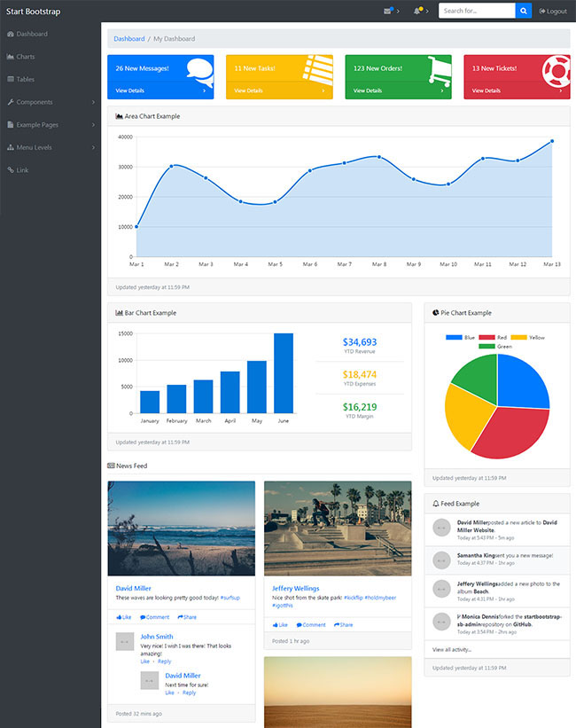The height and width of the screenshot is (728, 576).
Task: Like David Miller's beach post
Action: tap(123, 617)
